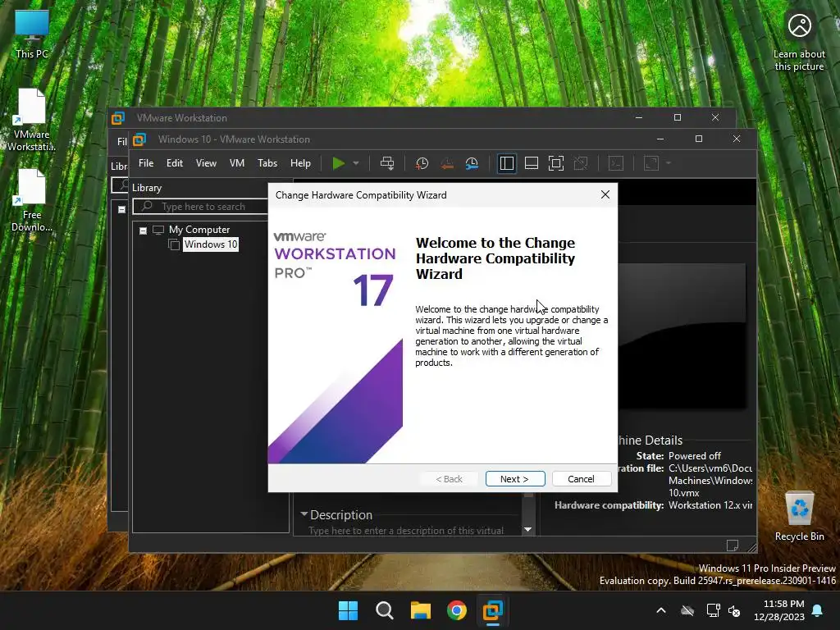The width and height of the screenshot is (840, 630).
Task: Open the VM menu
Action: pyautogui.click(x=237, y=163)
